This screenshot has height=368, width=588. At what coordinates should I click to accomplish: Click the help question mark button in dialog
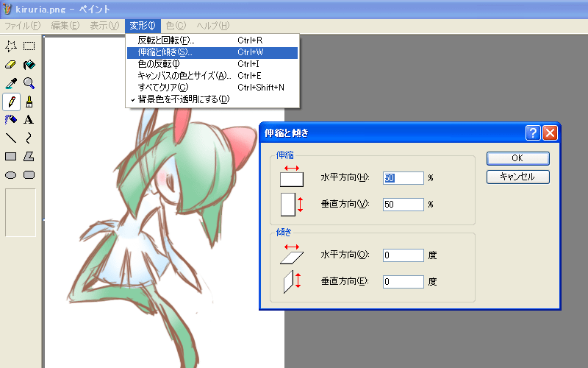point(533,133)
